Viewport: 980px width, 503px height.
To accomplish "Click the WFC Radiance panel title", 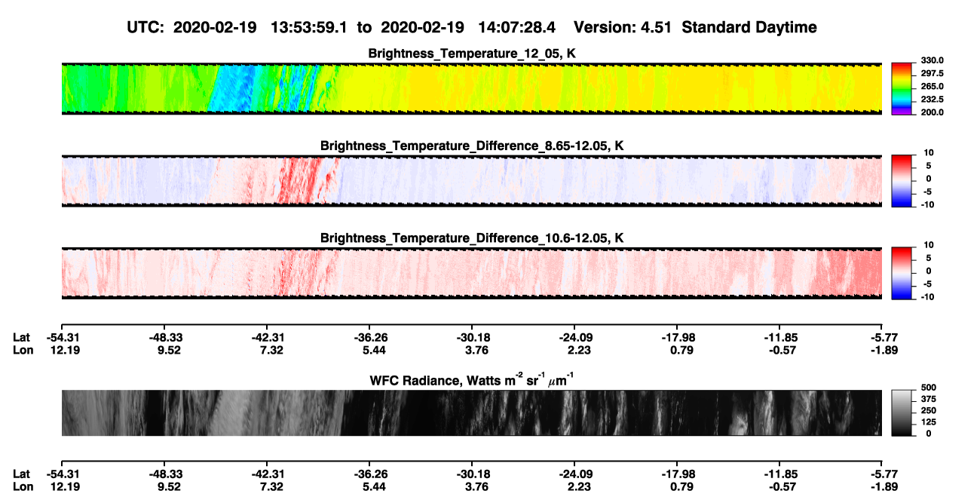I will [472, 380].
